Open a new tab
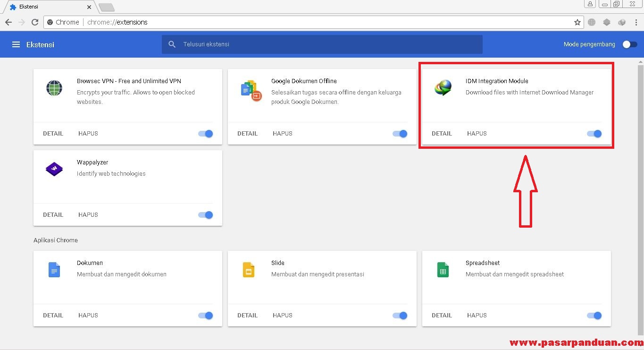Image resolution: width=644 pixels, height=350 pixels. click(107, 8)
